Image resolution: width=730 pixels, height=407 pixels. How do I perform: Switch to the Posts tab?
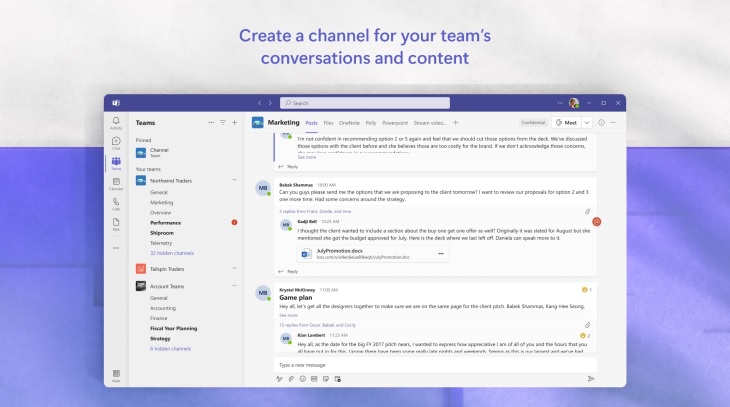click(311, 123)
